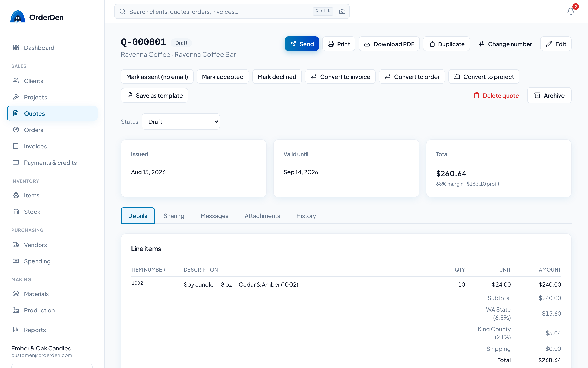
Task: Open Reports in sidebar
Action: 52,330
